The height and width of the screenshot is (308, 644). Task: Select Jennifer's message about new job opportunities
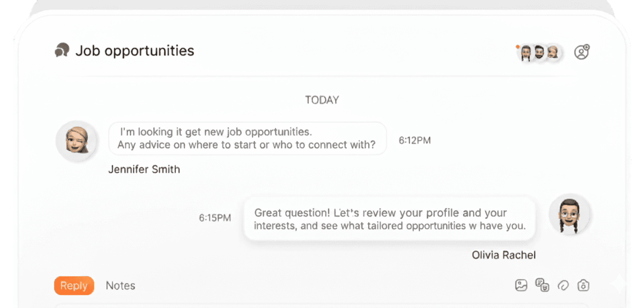click(247, 138)
